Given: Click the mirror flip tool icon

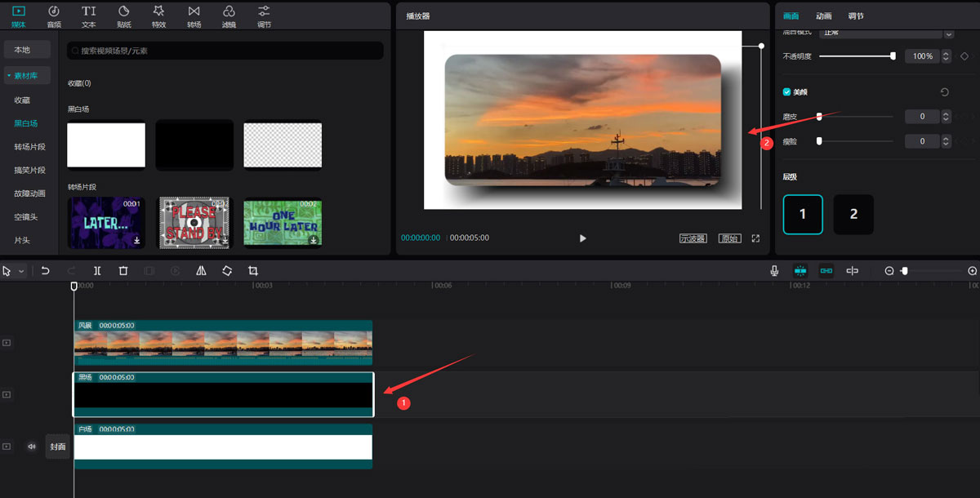Looking at the screenshot, I should pyautogui.click(x=201, y=271).
